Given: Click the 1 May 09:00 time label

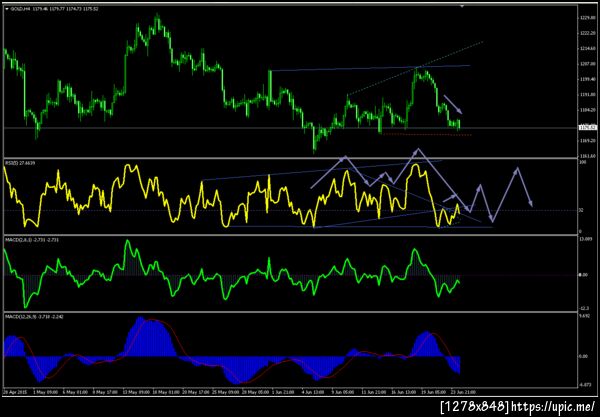Looking at the screenshot, I should (45, 392).
